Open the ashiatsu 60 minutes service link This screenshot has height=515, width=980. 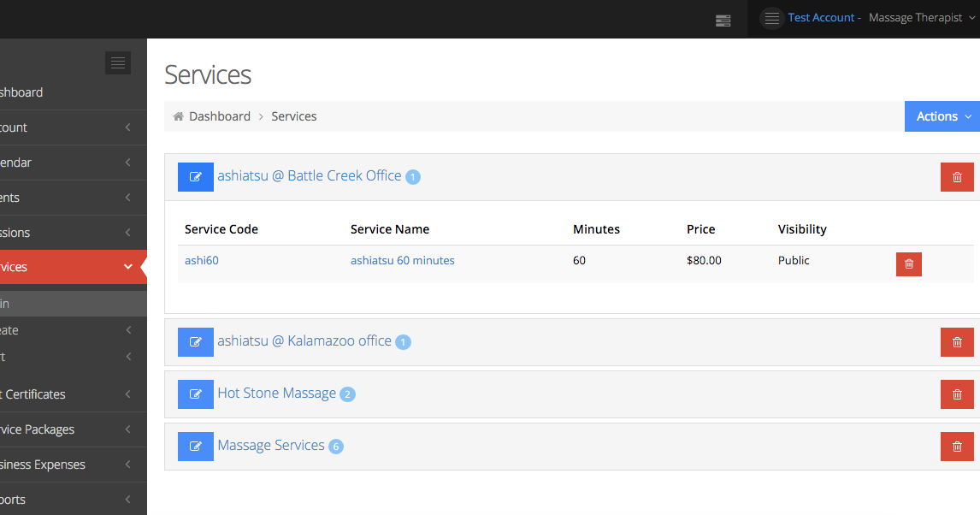pyautogui.click(x=402, y=260)
